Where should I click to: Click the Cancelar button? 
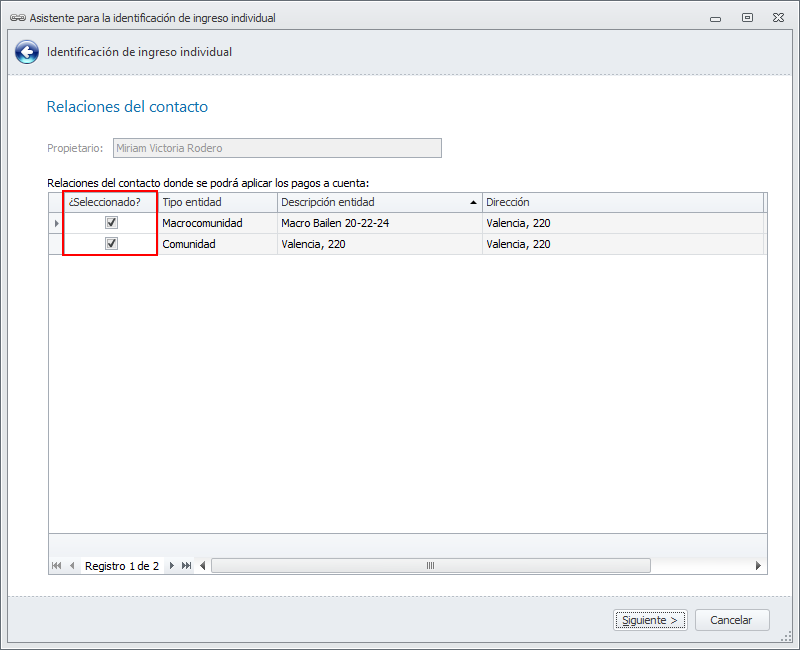click(732, 620)
